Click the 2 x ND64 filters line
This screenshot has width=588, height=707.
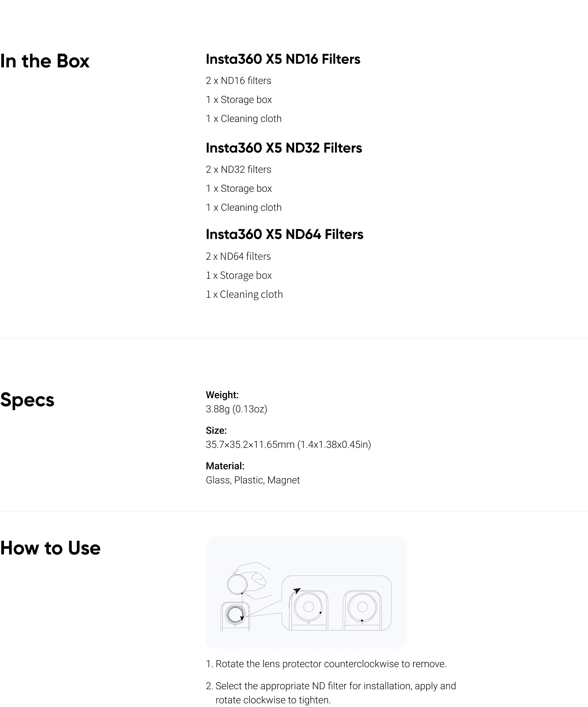click(x=238, y=256)
